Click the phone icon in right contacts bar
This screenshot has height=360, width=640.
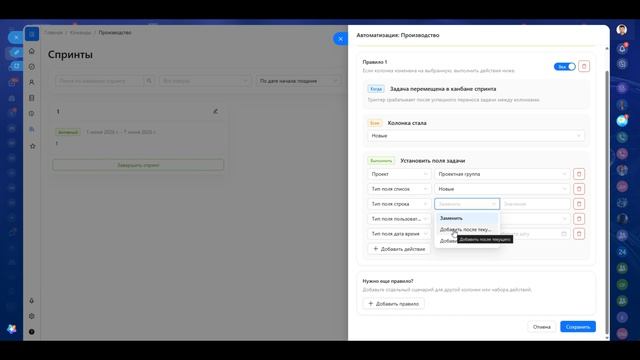[x=622, y=138]
